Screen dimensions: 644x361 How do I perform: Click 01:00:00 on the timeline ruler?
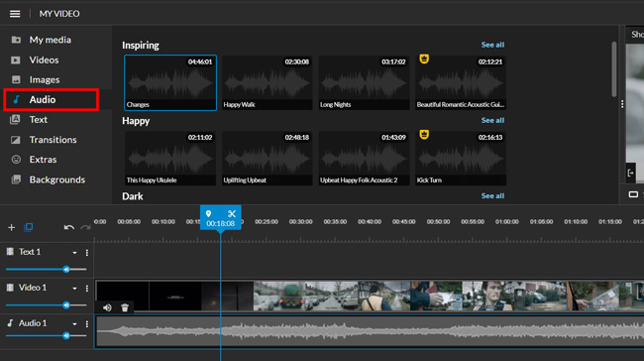click(507, 221)
